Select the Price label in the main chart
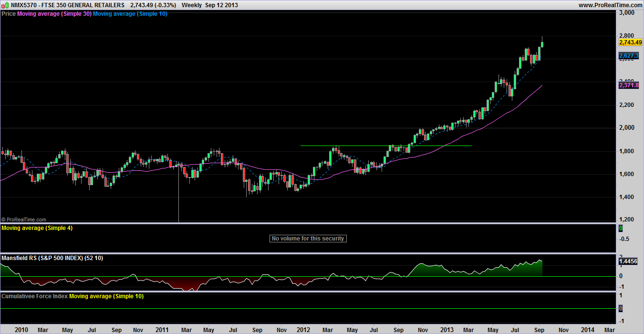This screenshot has height=334, width=644. click(9, 14)
